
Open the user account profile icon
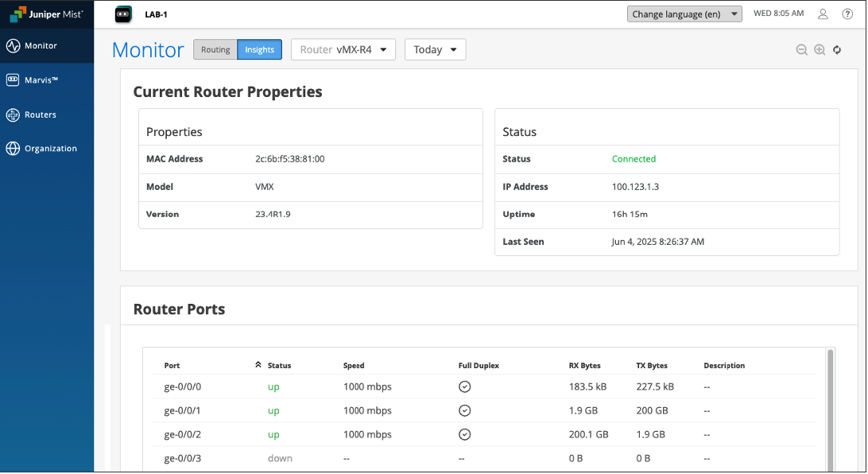(823, 14)
